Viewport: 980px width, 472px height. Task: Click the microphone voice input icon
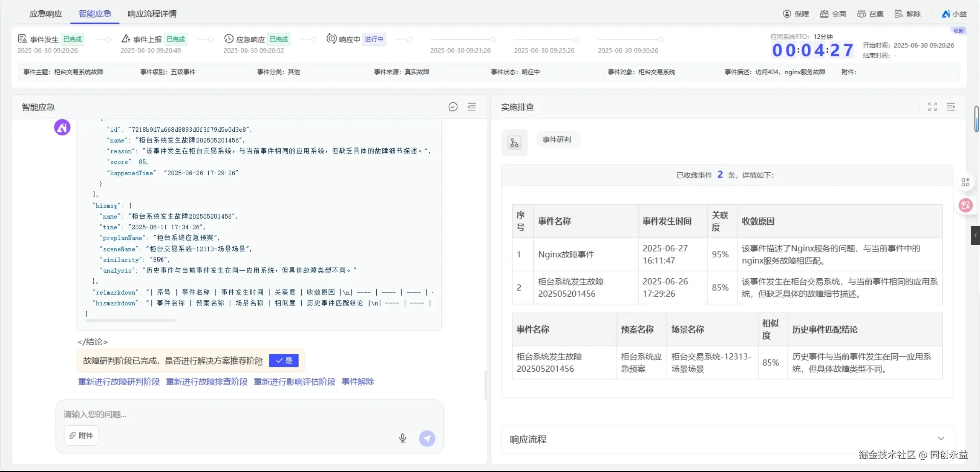point(402,438)
